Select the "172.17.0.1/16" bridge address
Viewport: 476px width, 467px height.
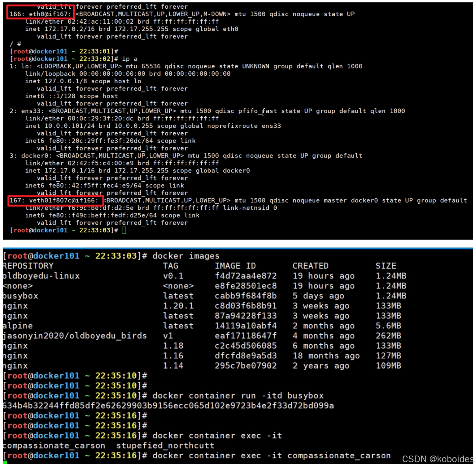point(70,171)
